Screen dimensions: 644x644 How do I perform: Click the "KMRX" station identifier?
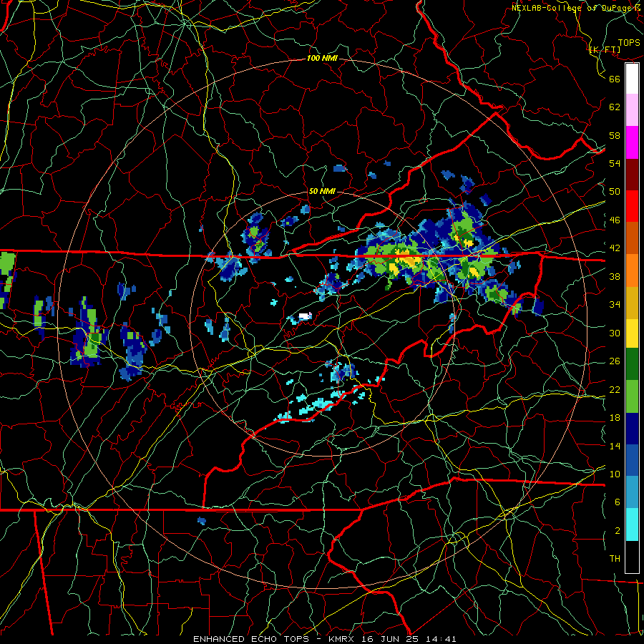coord(343,639)
